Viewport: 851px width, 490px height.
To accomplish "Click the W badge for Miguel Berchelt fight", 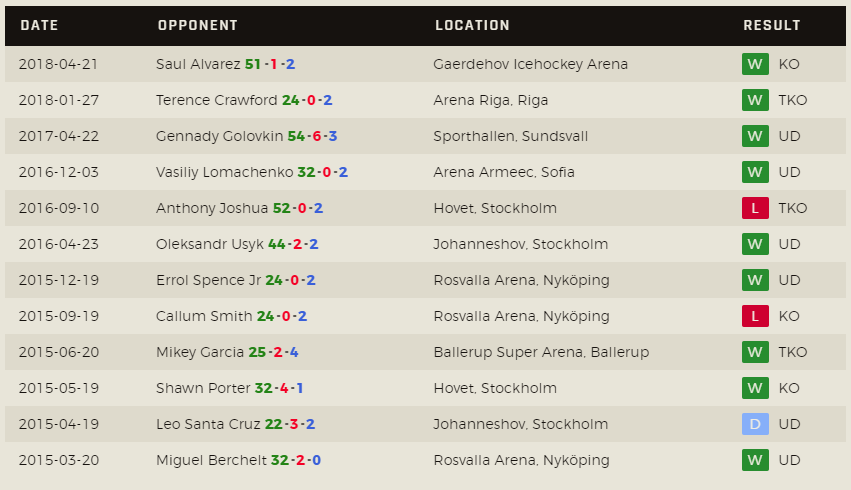I will [755, 460].
